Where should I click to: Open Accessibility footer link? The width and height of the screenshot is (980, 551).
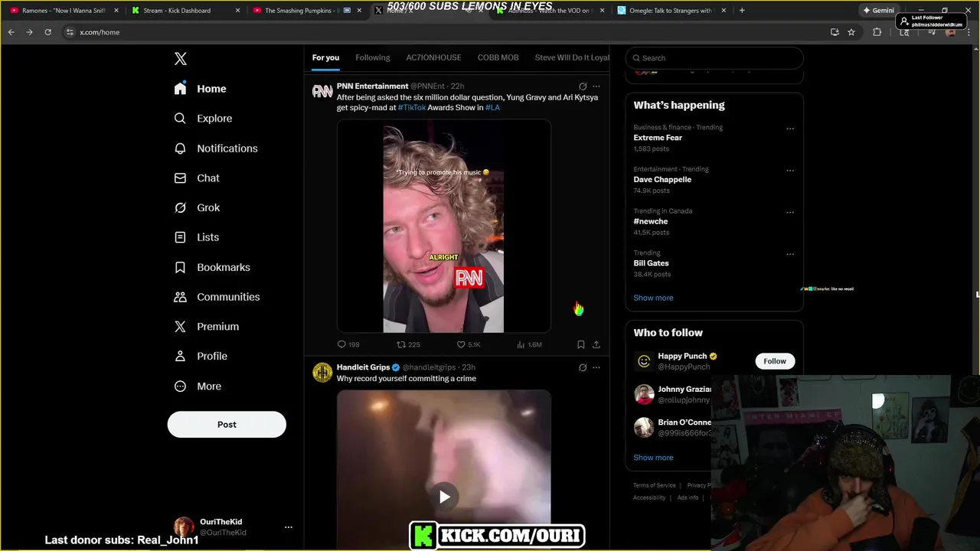click(x=649, y=497)
